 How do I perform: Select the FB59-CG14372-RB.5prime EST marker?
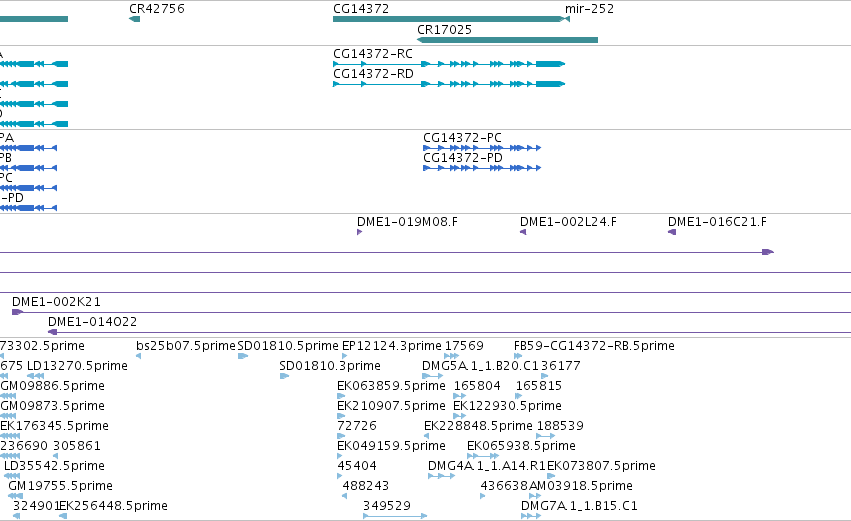[518, 356]
